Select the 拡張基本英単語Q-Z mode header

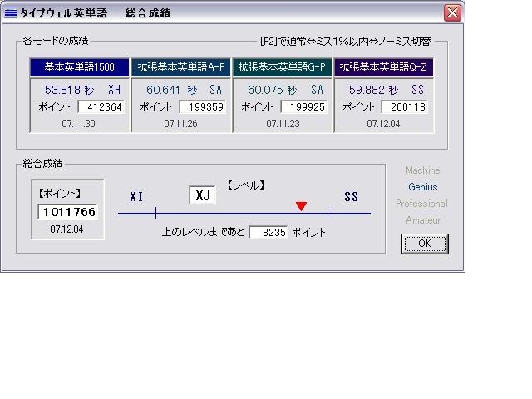tap(383, 67)
